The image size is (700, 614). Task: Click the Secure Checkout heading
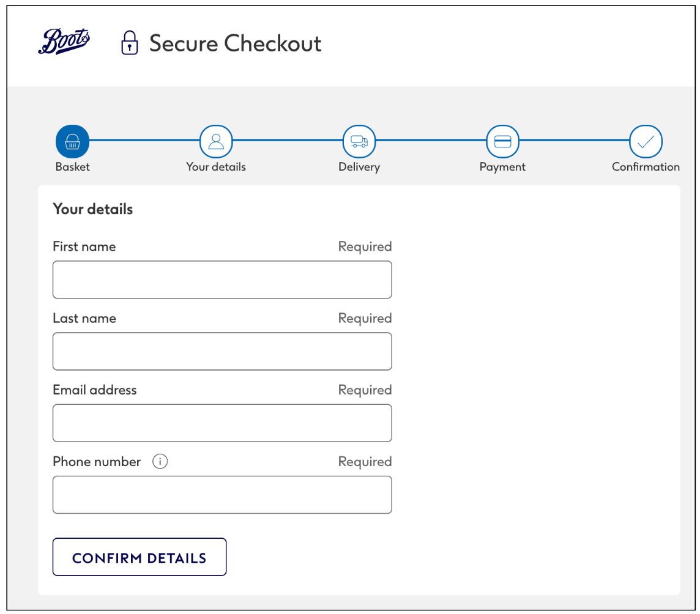pos(236,43)
